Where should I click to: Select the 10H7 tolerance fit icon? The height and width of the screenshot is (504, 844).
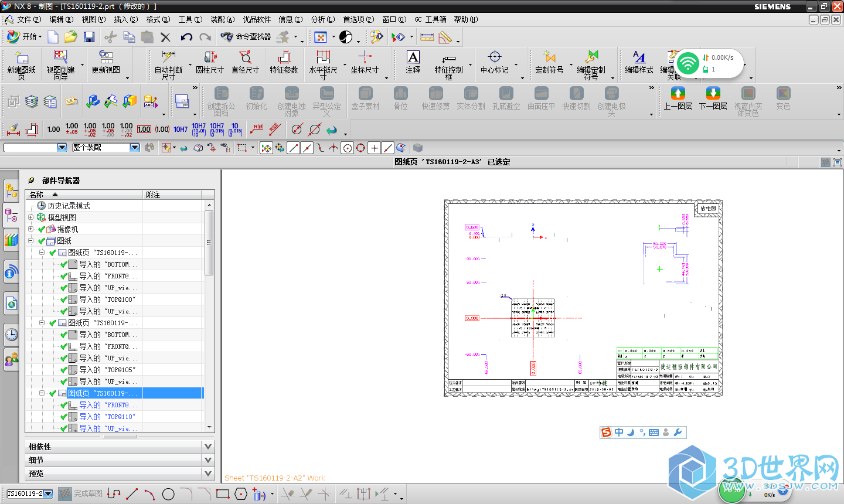[x=181, y=130]
